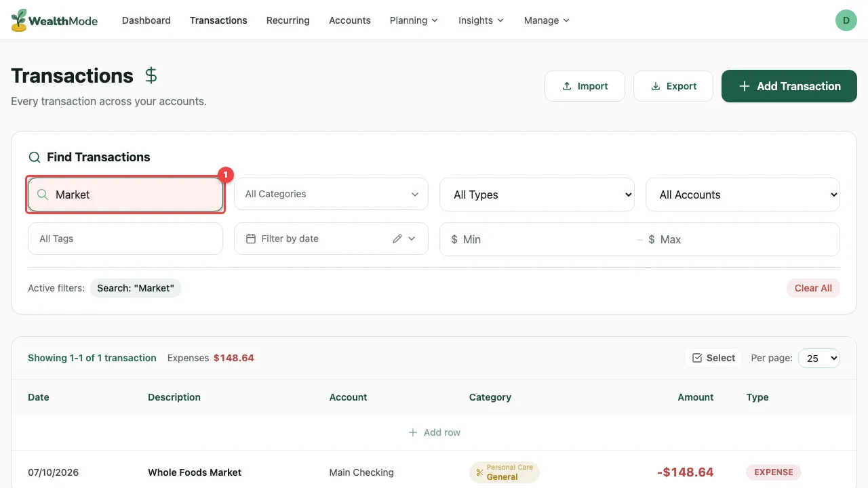Open the All Accounts dropdown
The image size is (868, 488).
pos(743,195)
